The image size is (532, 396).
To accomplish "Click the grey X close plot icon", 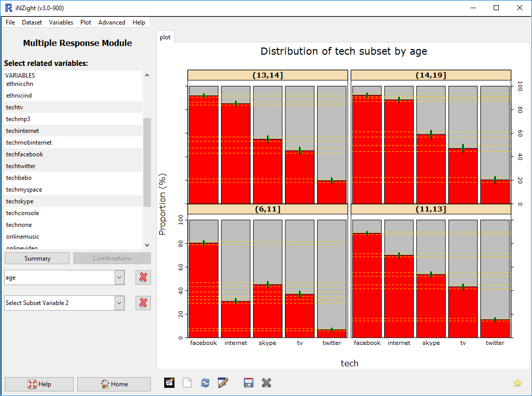I will click(266, 383).
